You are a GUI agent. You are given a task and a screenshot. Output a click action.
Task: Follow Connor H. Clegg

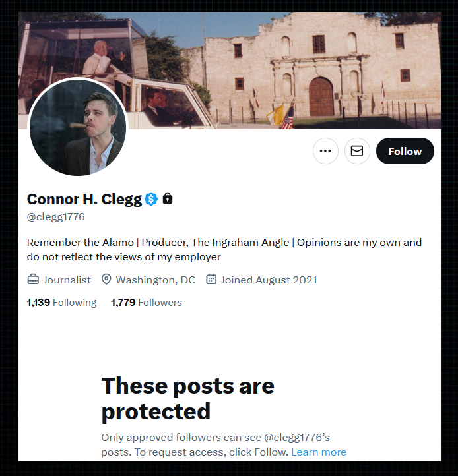click(x=405, y=151)
